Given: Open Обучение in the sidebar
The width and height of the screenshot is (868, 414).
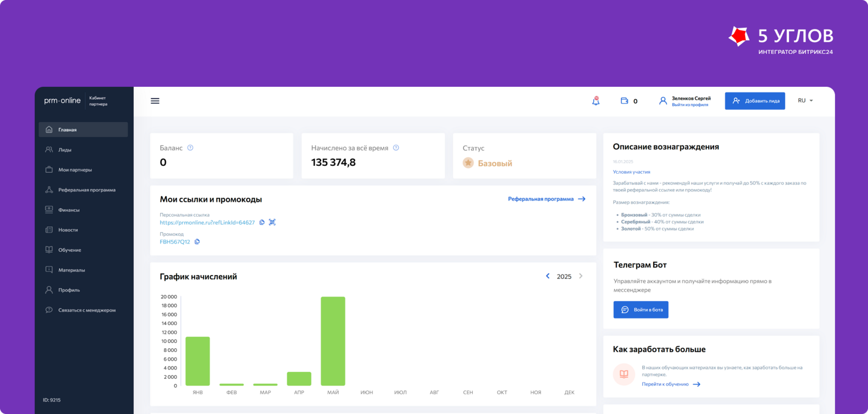Looking at the screenshot, I should [83, 250].
